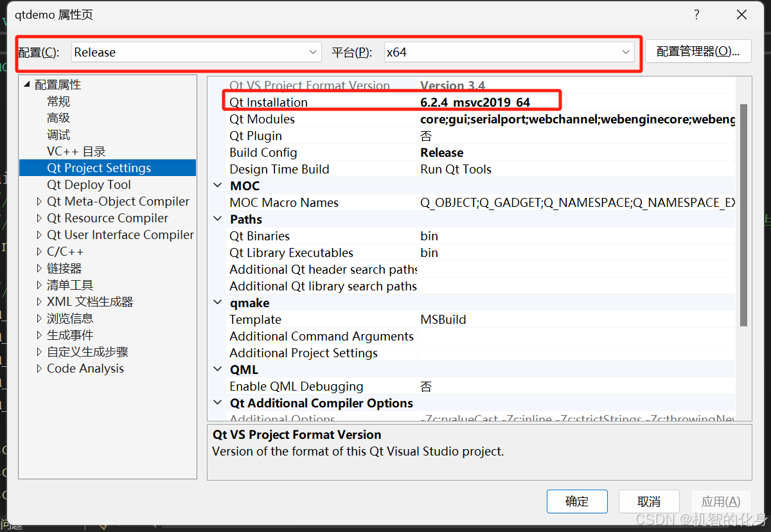Click the ? help button in title bar
Screen dimensions: 771x532
[696, 15]
